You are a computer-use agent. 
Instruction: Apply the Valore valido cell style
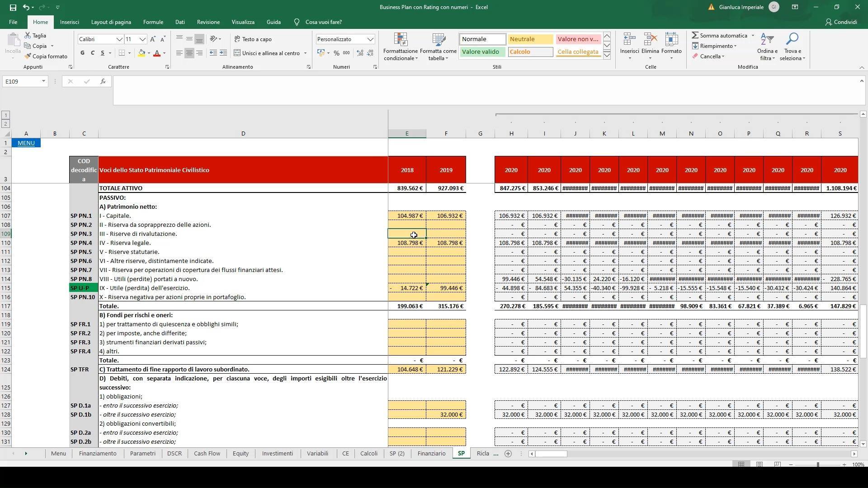(x=482, y=52)
